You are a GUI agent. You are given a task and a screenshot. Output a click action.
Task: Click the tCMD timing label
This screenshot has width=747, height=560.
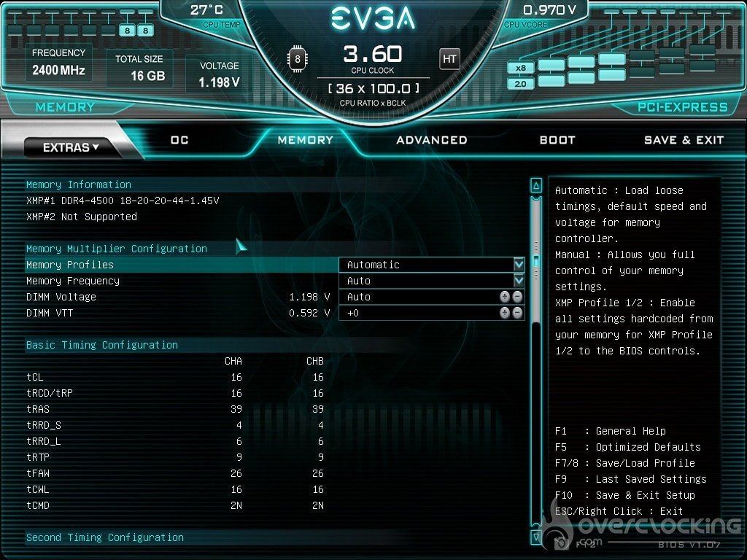tap(38, 505)
